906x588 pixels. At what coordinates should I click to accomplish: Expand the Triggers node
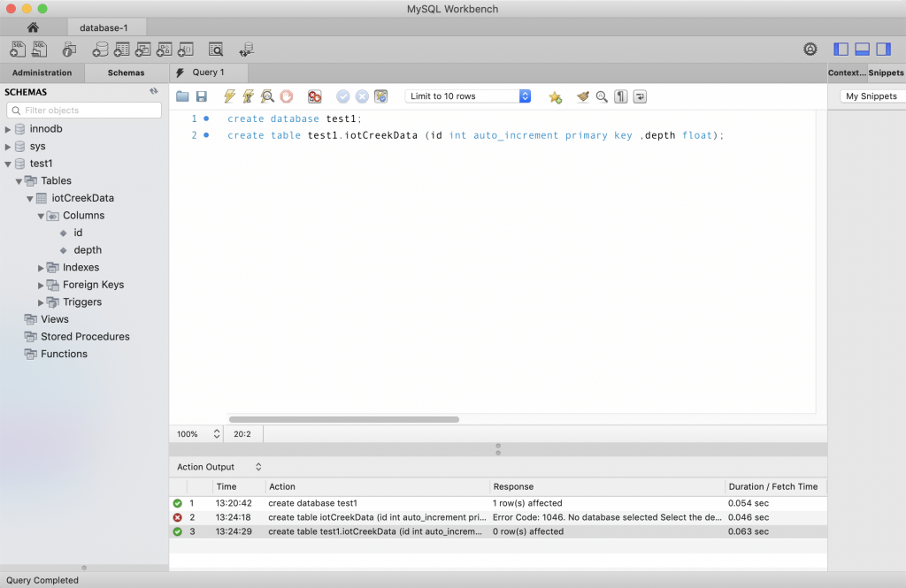pos(41,302)
